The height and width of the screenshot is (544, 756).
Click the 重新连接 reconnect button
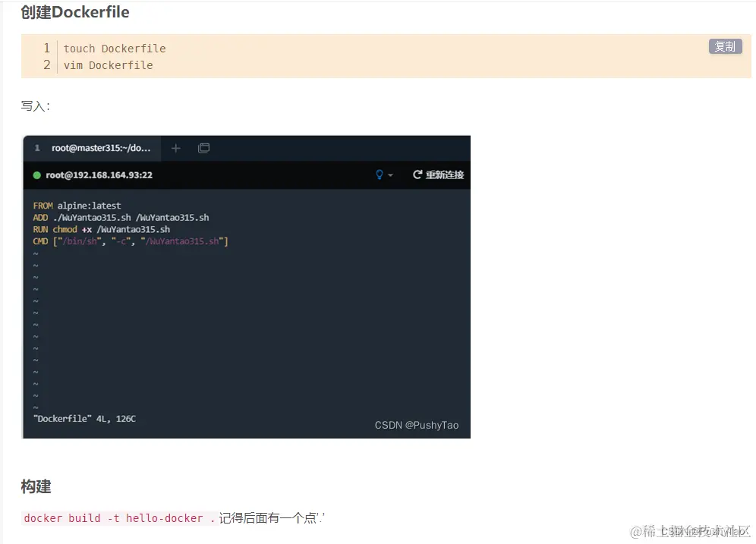438,175
